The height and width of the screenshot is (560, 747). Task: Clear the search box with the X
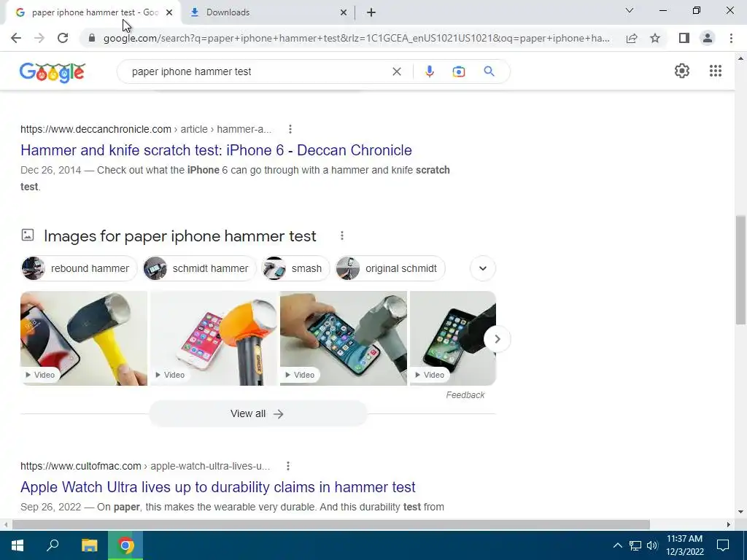396,71
